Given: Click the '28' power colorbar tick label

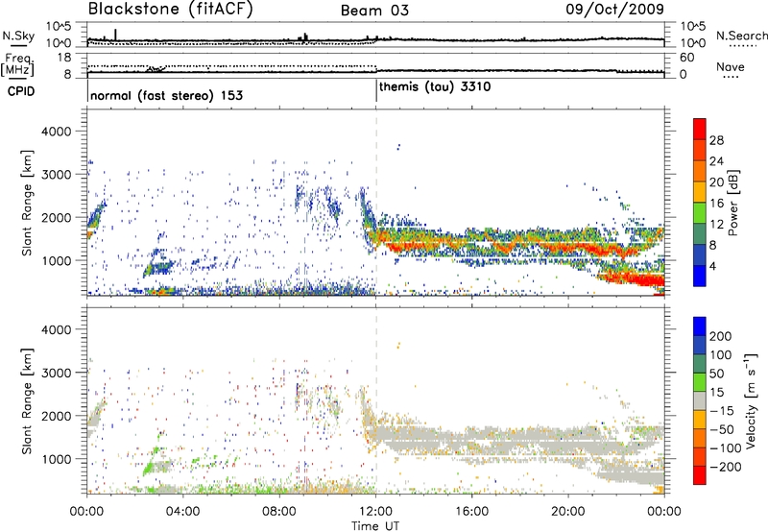Looking at the screenshot, I should 716,140.
